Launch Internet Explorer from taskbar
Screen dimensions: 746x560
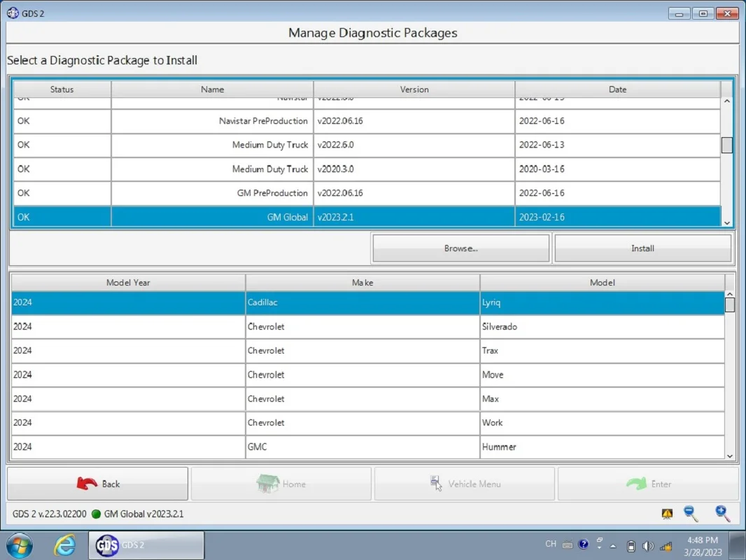(x=64, y=545)
